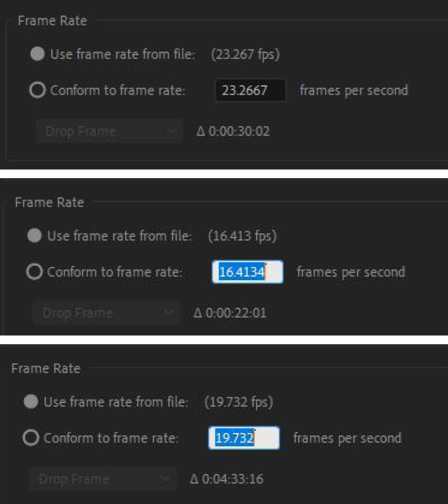The height and width of the screenshot is (504, 448).
Task: Click the (23.267 fps) file frame rate text
Action: (244, 55)
